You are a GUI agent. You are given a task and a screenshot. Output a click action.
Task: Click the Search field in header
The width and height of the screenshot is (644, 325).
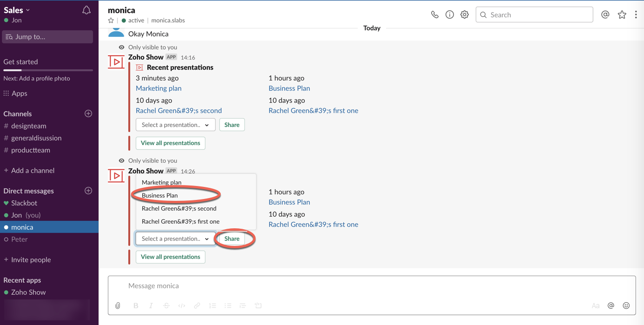534,15
